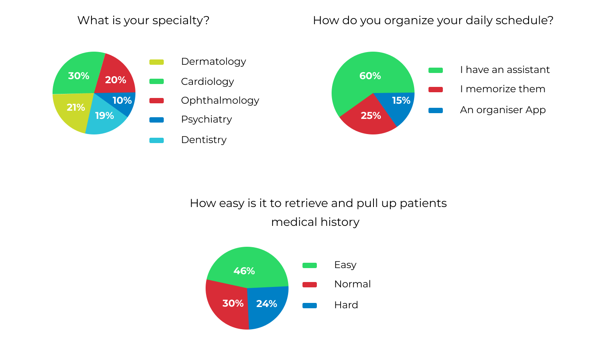Click the daily schedule chart title

click(x=433, y=20)
